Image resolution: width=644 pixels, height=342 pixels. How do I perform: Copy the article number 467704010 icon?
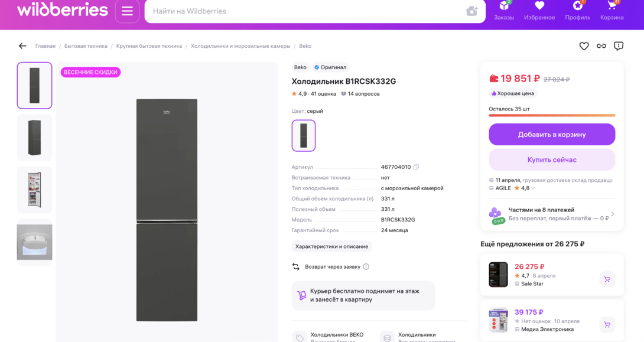click(x=415, y=167)
